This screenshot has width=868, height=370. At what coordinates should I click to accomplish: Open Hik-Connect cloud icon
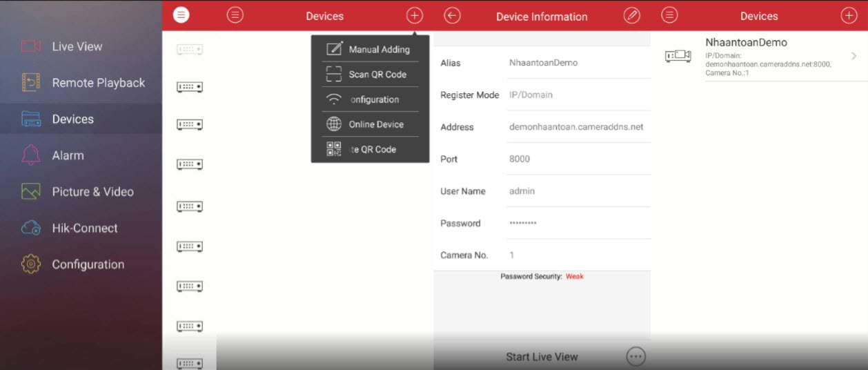pyautogui.click(x=31, y=228)
